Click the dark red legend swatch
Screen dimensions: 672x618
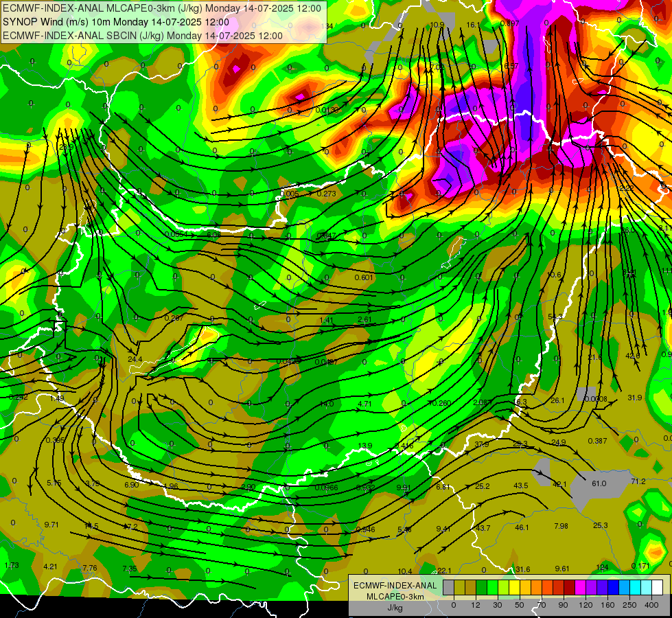pyautogui.click(x=569, y=587)
